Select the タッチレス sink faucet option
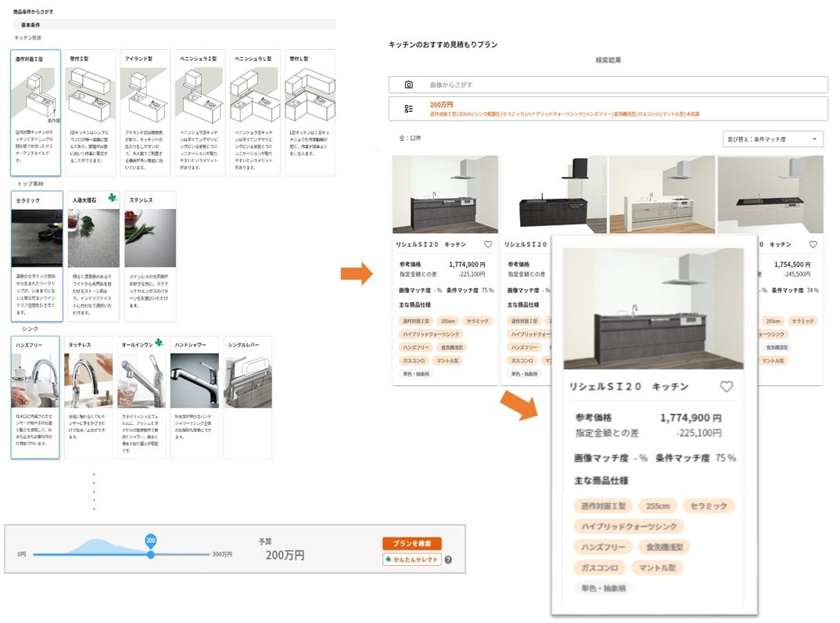 click(88, 398)
